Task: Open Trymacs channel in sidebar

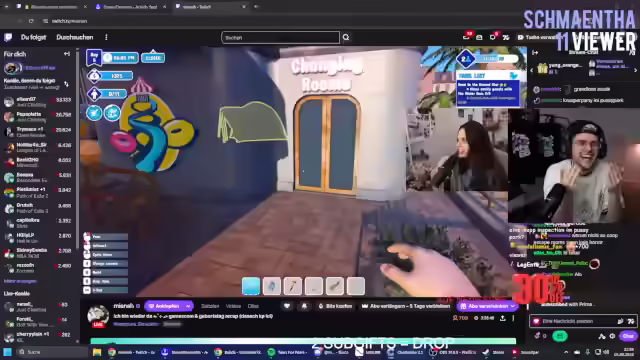Action: click(38, 132)
